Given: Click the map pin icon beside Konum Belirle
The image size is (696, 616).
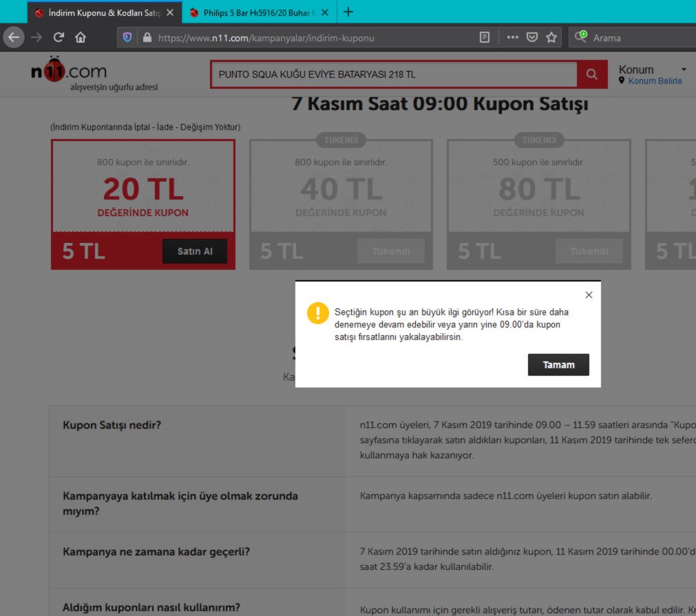Looking at the screenshot, I should 622,81.
